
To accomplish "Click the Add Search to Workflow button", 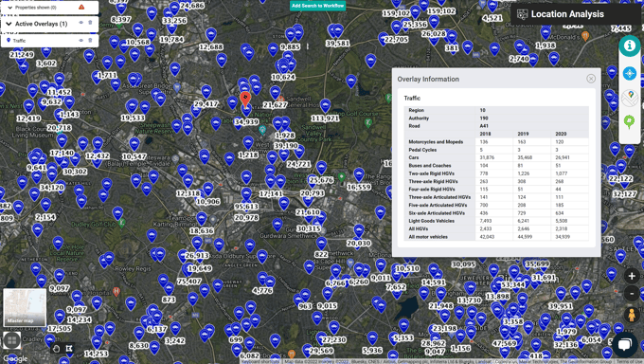I will click(x=317, y=6).
